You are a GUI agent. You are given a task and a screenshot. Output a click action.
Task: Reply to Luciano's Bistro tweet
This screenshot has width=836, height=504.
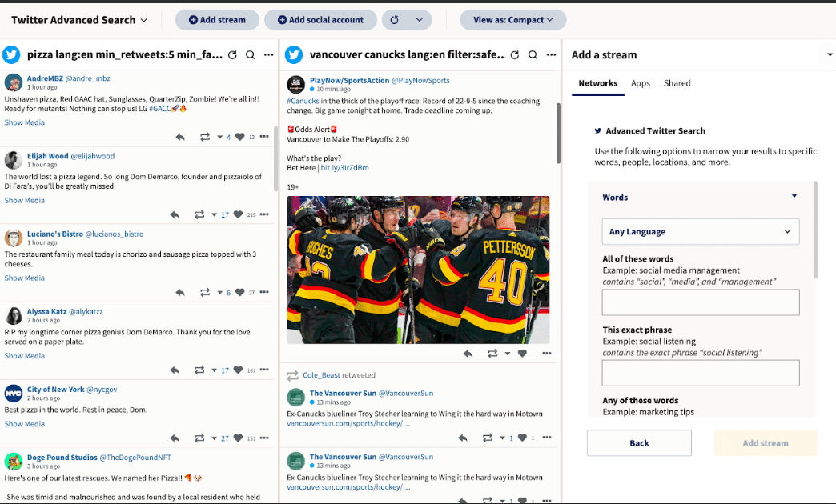[x=180, y=293]
